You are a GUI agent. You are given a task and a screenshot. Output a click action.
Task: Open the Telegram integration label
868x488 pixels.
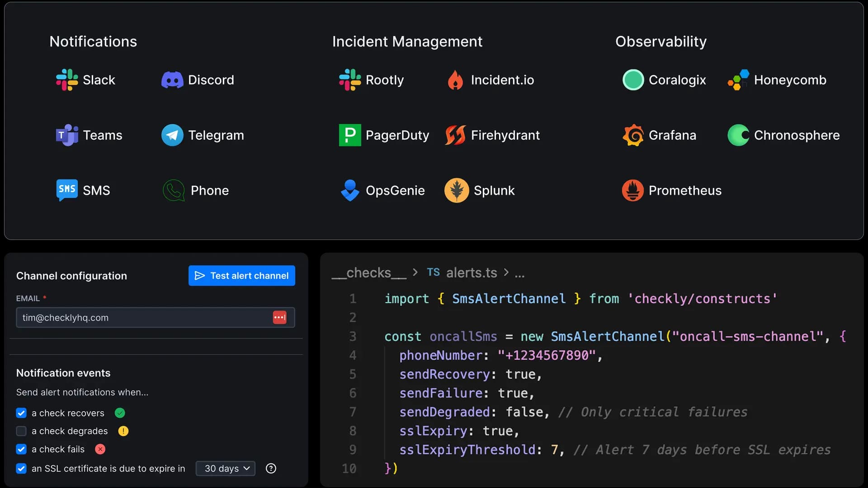click(216, 135)
